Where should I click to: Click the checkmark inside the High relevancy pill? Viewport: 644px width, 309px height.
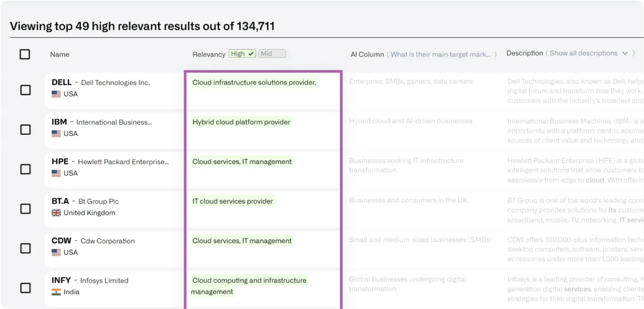[250, 53]
